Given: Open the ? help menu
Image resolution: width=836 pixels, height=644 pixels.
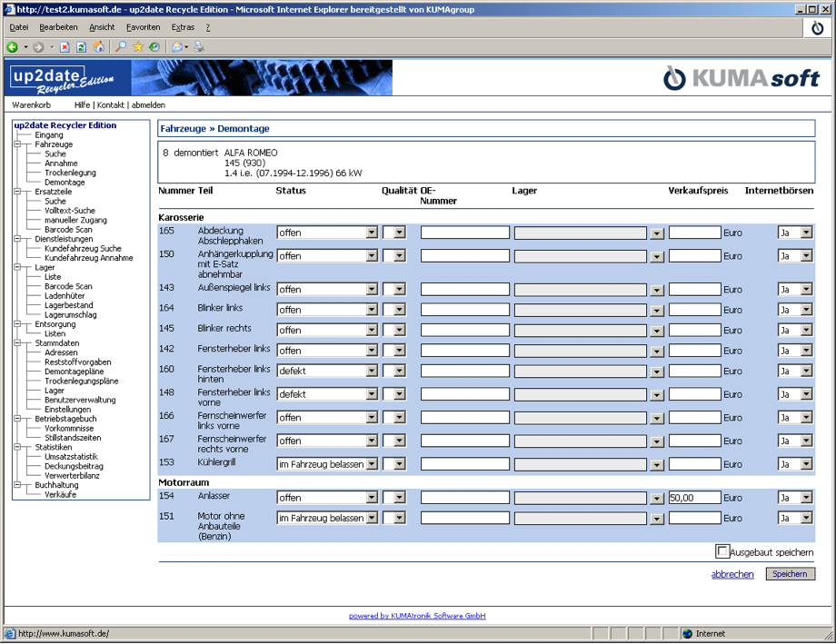Looking at the screenshot, I should 208,27.
